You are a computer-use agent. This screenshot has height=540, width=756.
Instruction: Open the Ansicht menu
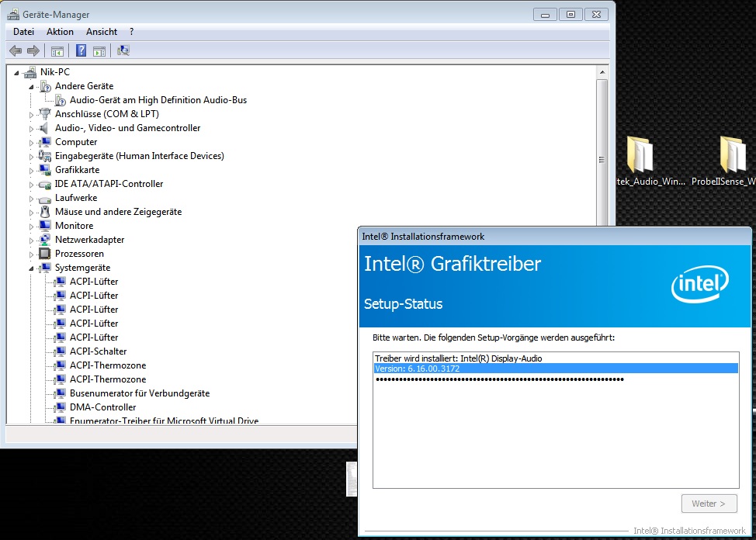[x=101, y=32]
